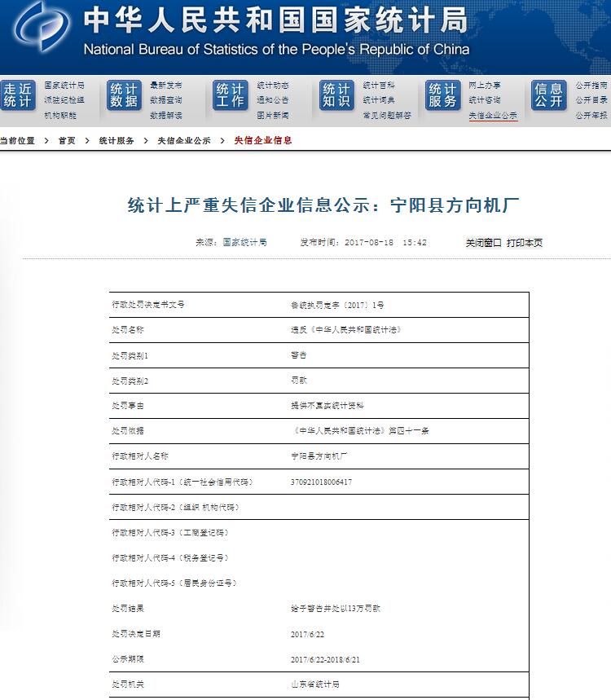This screenshot has height=700, width=611.
Task: Click the 处罚名称 row label
Action: click(x=128, y=330)
